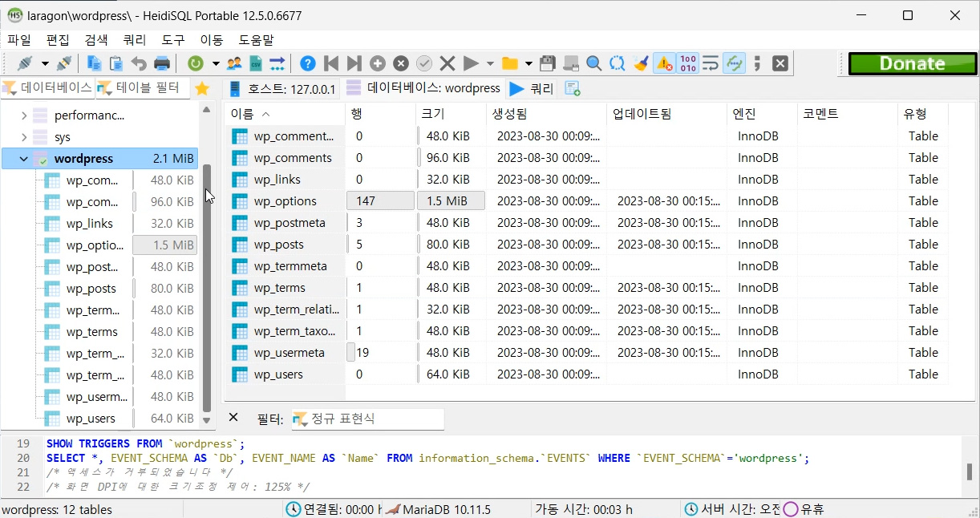Click the find magnifier icon
Image resolution: width=980 pixels, height=518 pixels.
coord(593,63)
